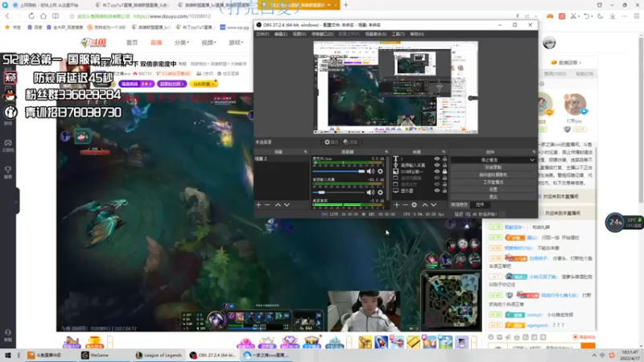This screenshot has height=362, width=644.
Task: Add a new scene in OBS
Action: (258, 204)
